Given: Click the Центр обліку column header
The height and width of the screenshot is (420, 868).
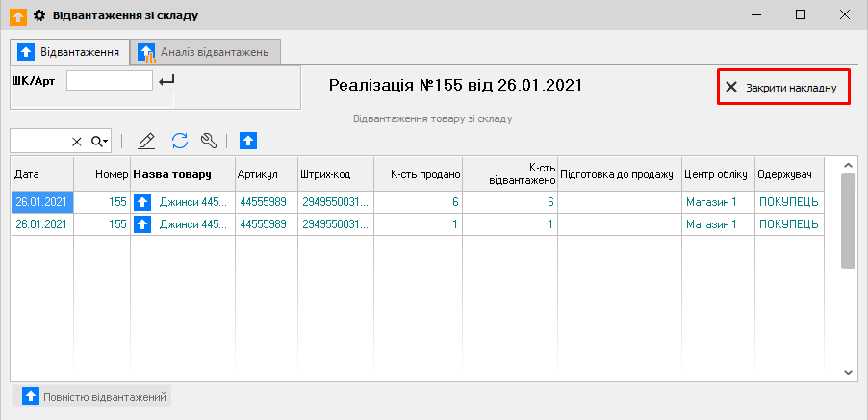Looking at the screenshot, I should pyautogui.click(x=718, y=173).
